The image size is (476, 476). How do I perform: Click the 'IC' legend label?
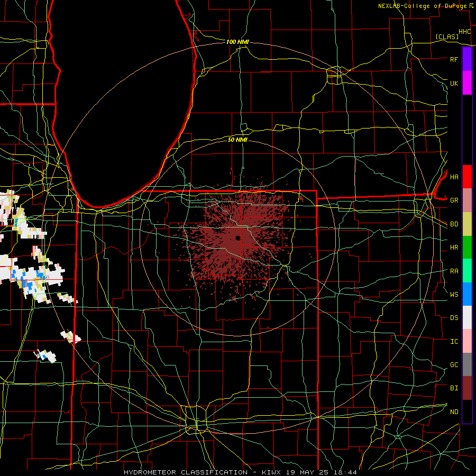pos(454,342)
